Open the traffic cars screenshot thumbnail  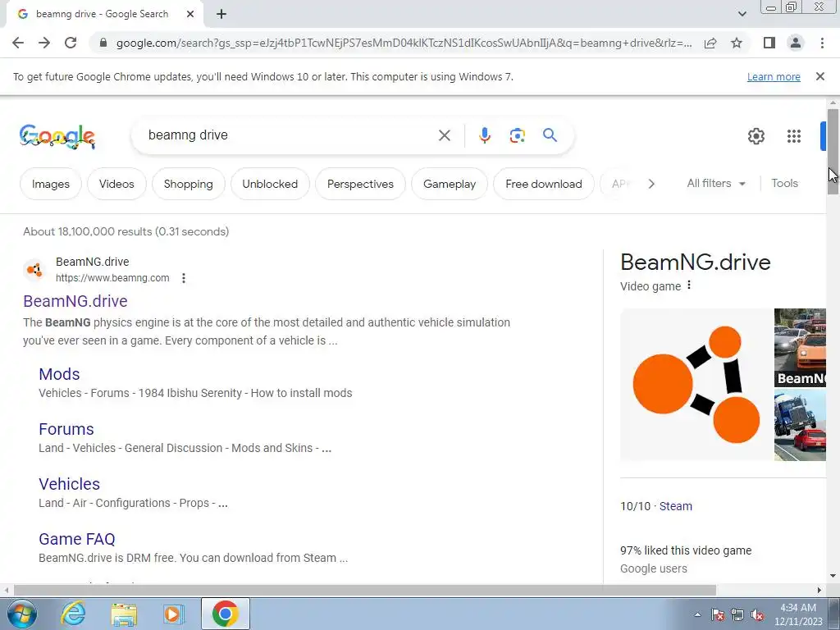[x=801, y=348]
